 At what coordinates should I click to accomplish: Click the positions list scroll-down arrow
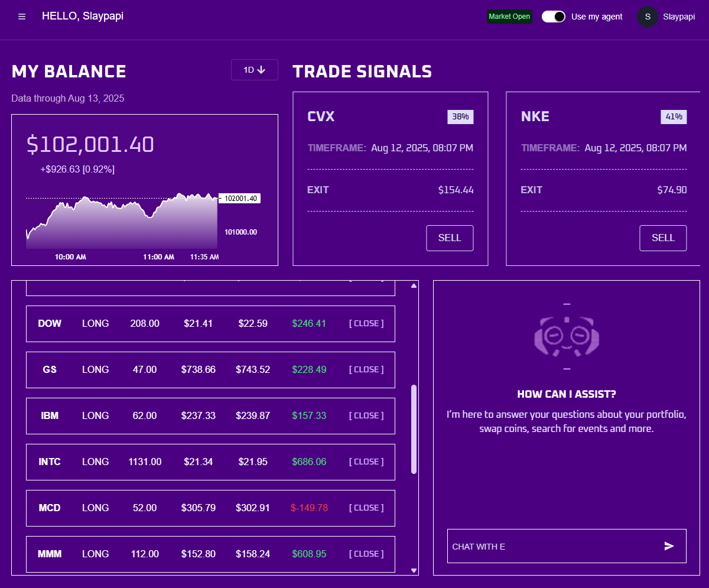coord(414,570)
